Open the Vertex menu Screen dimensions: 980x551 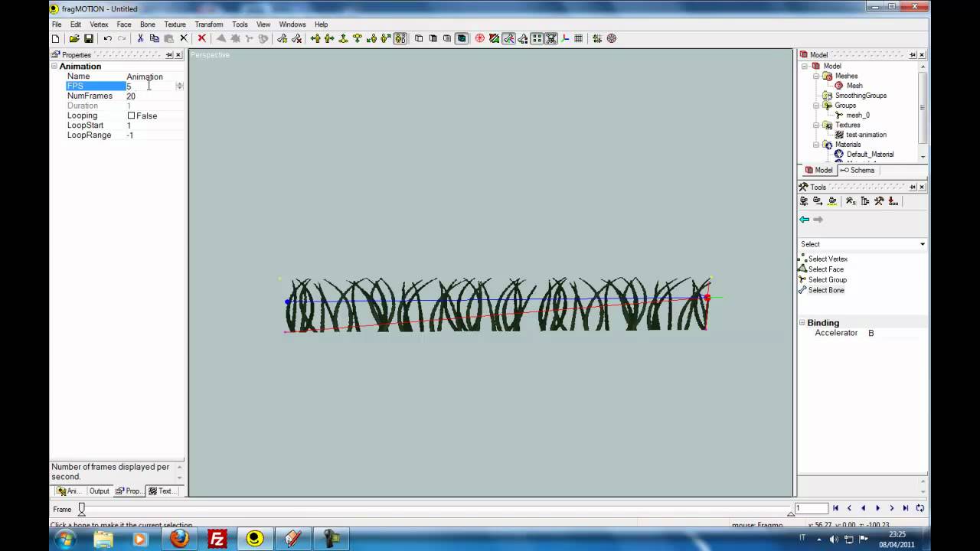tap(99, 24)
